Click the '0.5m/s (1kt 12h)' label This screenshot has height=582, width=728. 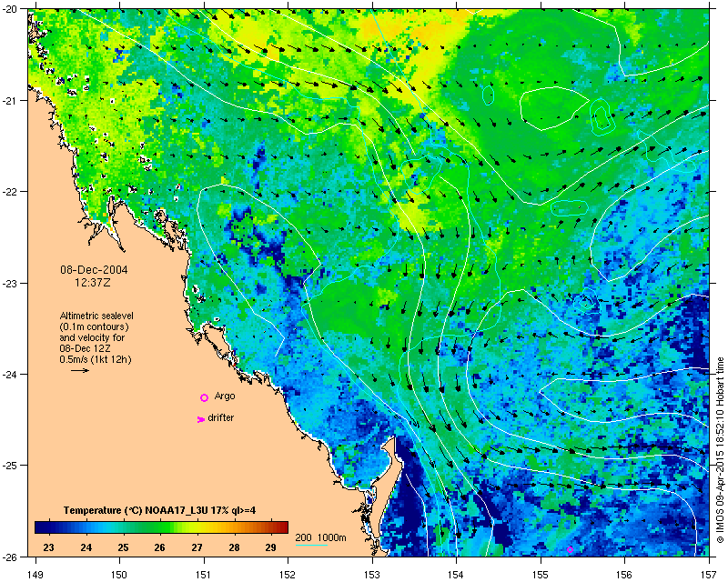point(96,359)
